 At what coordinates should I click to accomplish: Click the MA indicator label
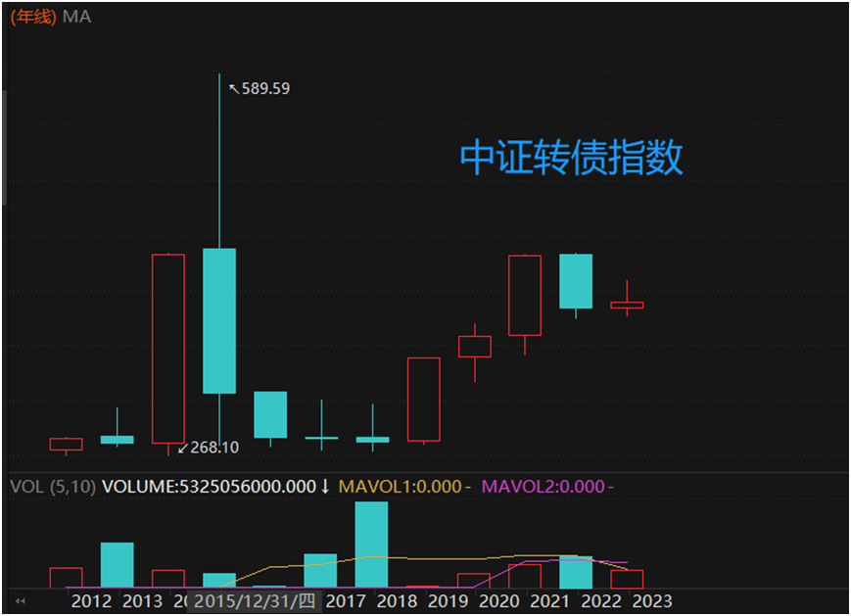click(76, 17)
